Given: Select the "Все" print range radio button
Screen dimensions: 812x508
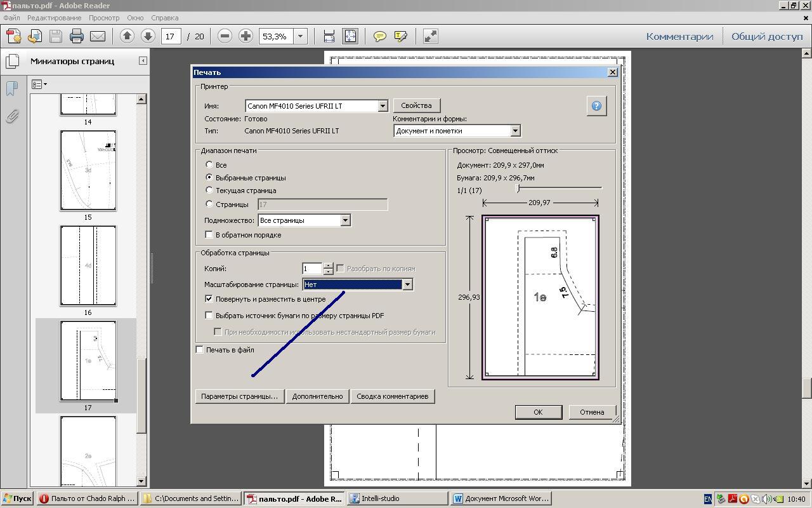Looking at the screenshot, I should click(x=209, y=165).
